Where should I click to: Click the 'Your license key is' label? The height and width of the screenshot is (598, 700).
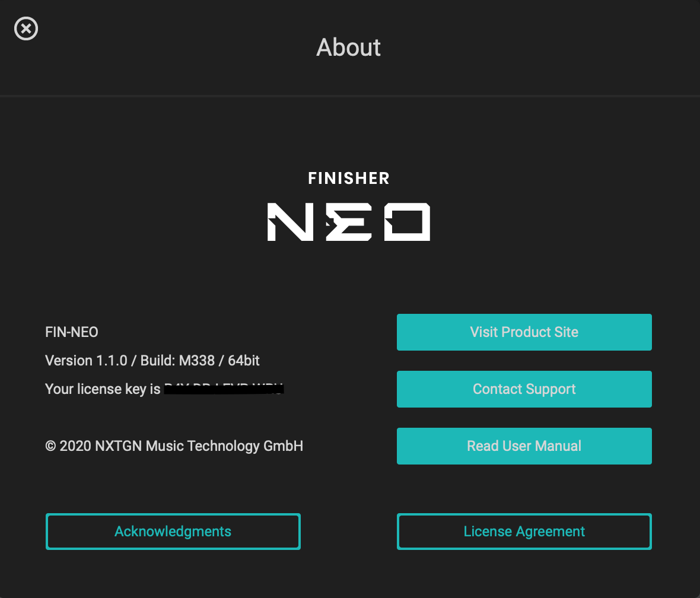pos(103,389)
